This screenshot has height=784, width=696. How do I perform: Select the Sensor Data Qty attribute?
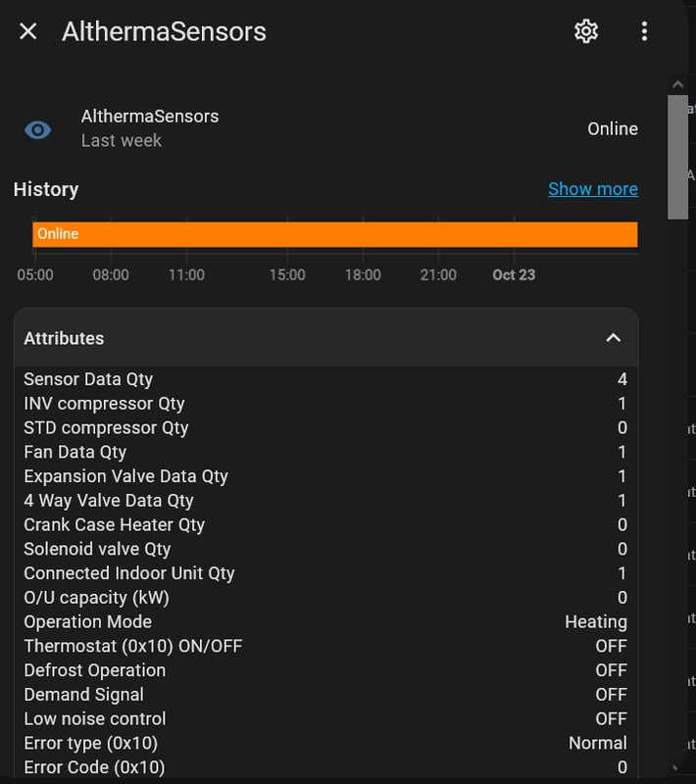click(x=88, y=379)
